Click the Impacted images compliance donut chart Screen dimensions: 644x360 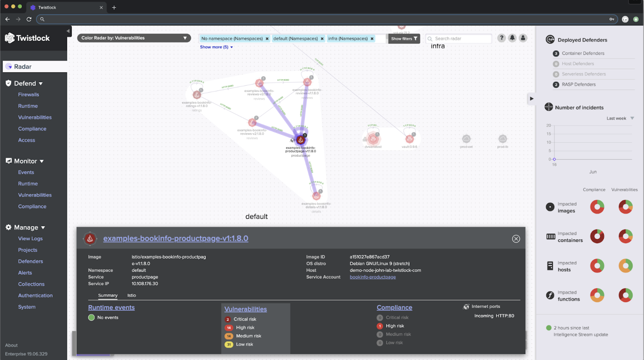click(597, 207)
